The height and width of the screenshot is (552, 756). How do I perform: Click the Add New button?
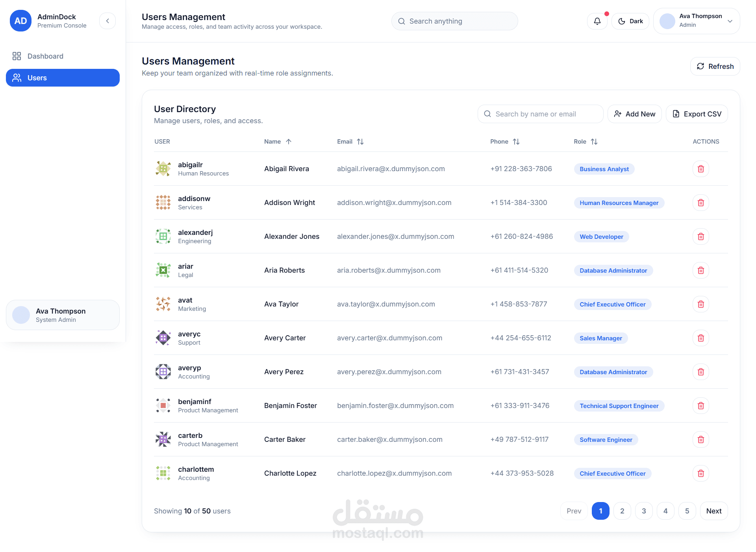[x=634, y=114]
